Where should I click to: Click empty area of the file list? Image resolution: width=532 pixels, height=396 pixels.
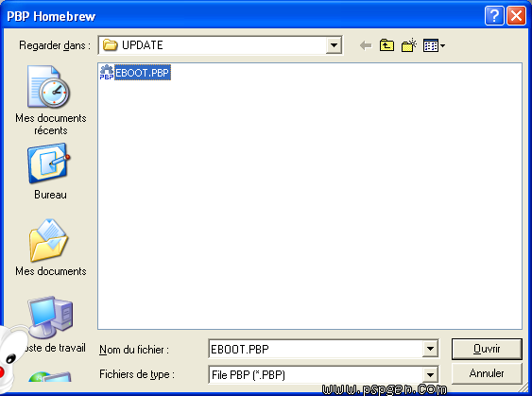click(x=309, y=203)
